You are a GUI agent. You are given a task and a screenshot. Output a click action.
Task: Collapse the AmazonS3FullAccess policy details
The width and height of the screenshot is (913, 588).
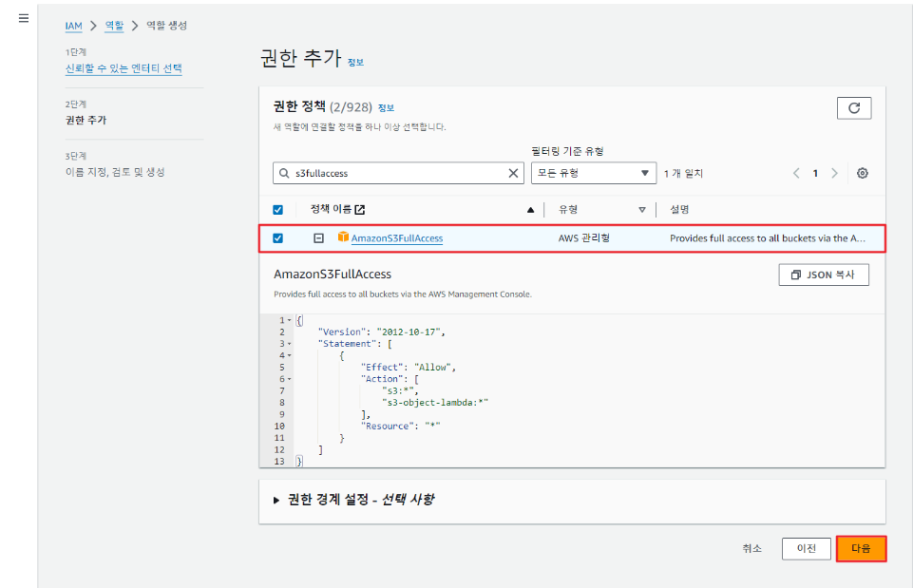tap(318, 238)
